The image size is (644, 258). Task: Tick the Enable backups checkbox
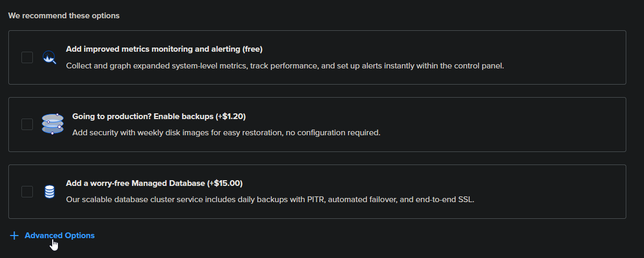[x=27, y=124]
